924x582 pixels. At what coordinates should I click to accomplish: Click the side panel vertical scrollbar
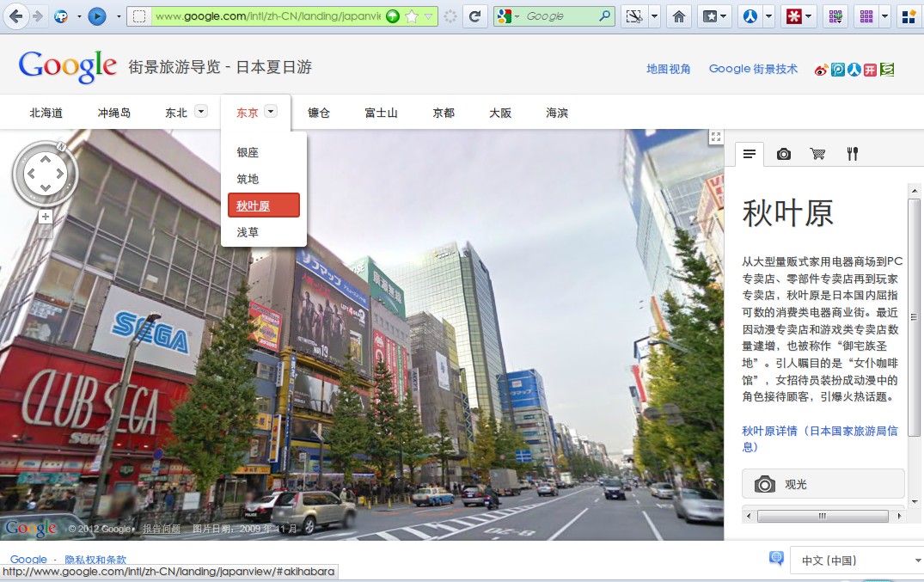pyautogui.click(x=914, y=317)
